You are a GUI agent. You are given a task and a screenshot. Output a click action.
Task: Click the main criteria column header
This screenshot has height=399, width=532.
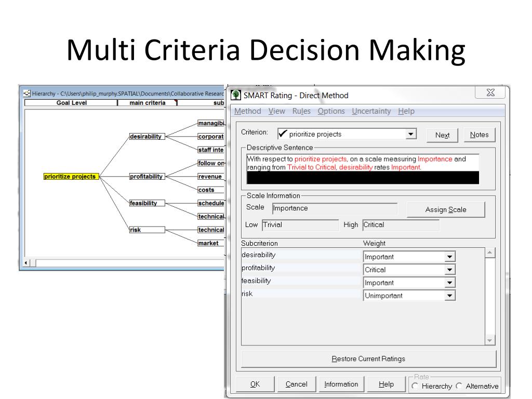click(x=147, y=103)
